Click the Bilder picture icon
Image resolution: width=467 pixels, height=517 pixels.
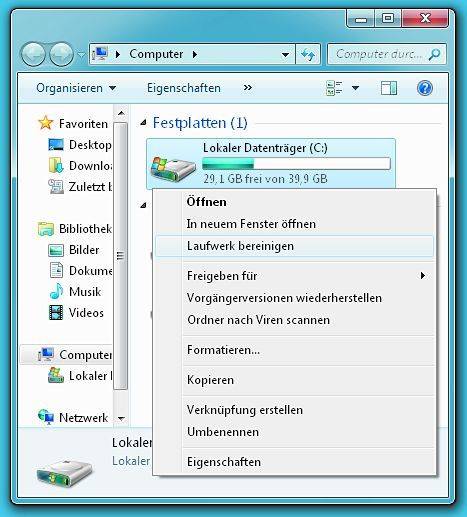(x=56, y=250)
